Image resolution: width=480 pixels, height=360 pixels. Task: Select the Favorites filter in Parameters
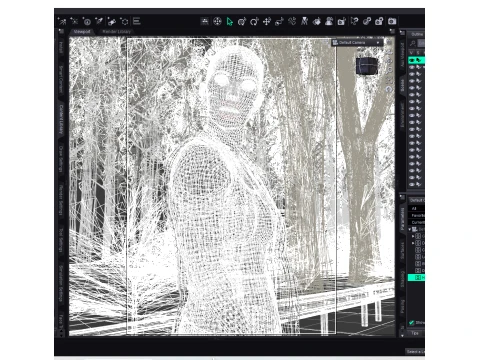pyautogui.click(x=417, y=215)
